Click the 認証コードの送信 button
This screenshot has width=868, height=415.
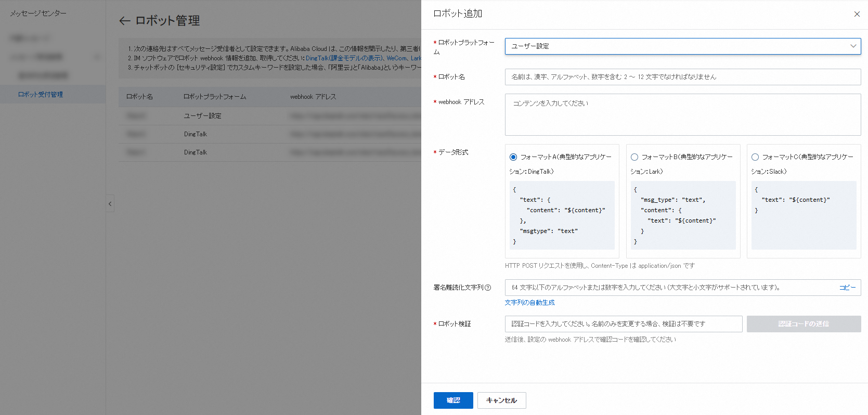(804, 324)
